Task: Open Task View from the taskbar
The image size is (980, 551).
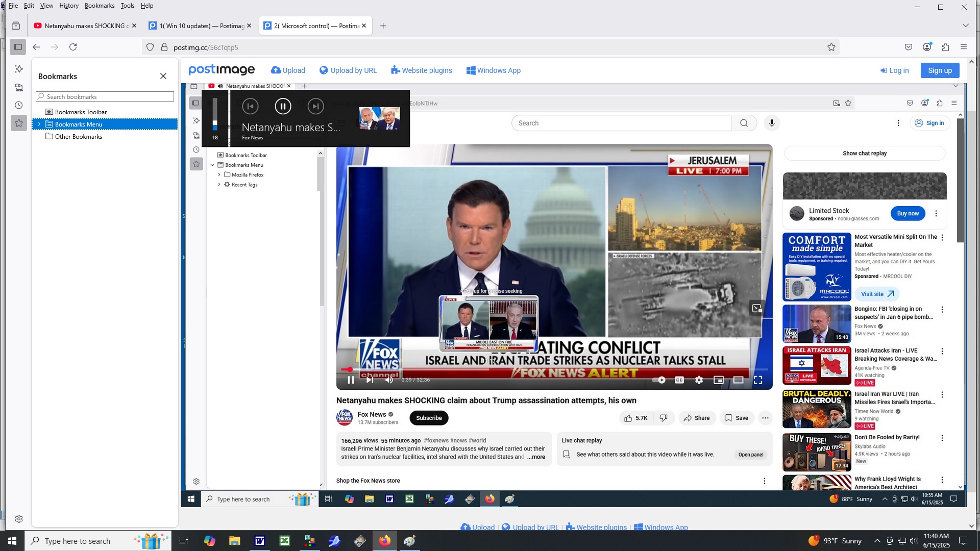Action: click(184, 541)
